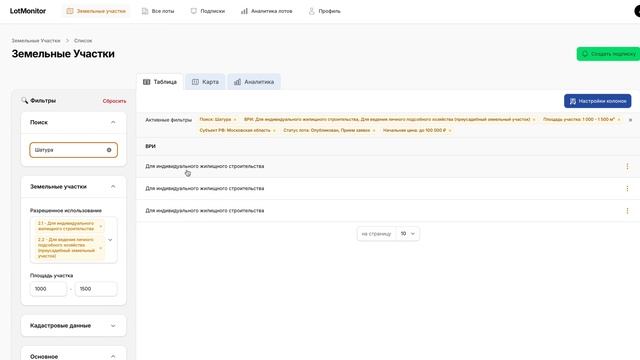Viewport: 640px width, 360px height.
Task: Click the Профиль user icon
Action: (311, 11)
